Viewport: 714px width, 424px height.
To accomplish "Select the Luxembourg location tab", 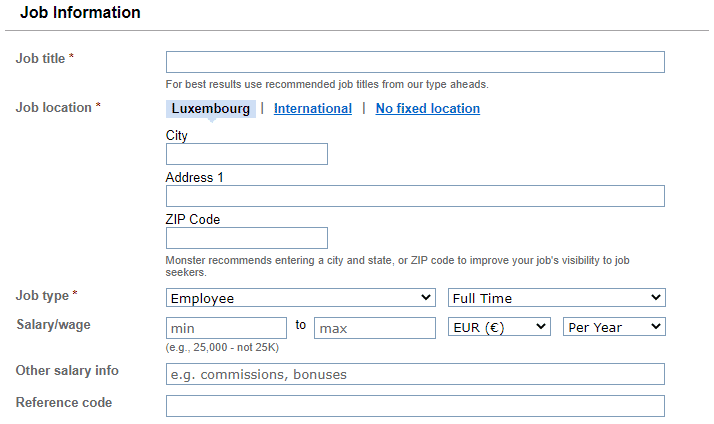I will (211, 109).
